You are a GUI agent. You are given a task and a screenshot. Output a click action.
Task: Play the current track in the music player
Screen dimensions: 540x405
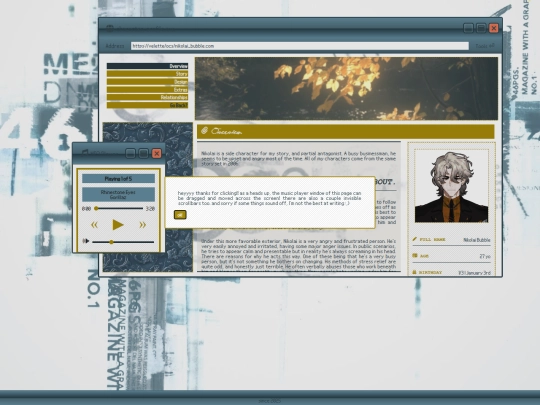[x=118, y=225]
